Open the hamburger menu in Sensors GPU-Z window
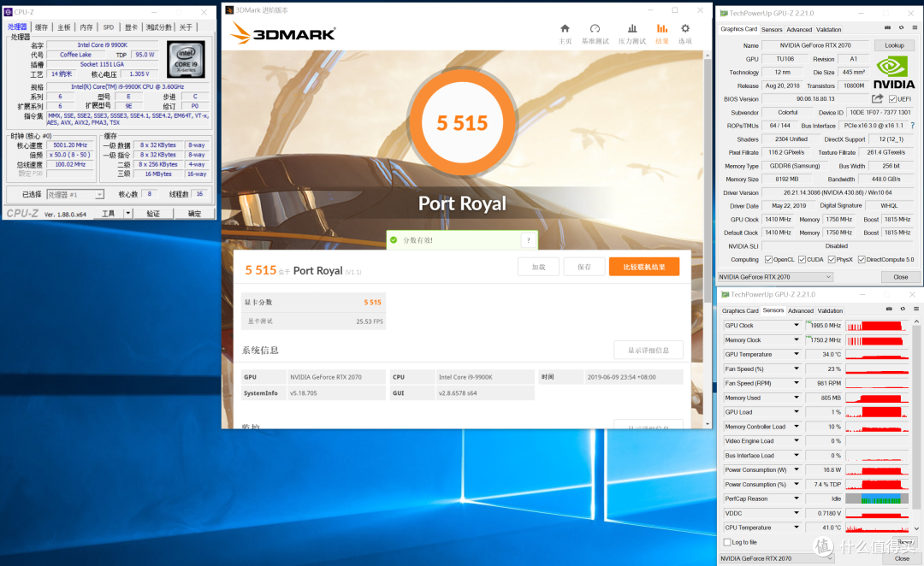The height and width of the screenshot is (566, 924). pyautogui.click(x=915, y=309)
